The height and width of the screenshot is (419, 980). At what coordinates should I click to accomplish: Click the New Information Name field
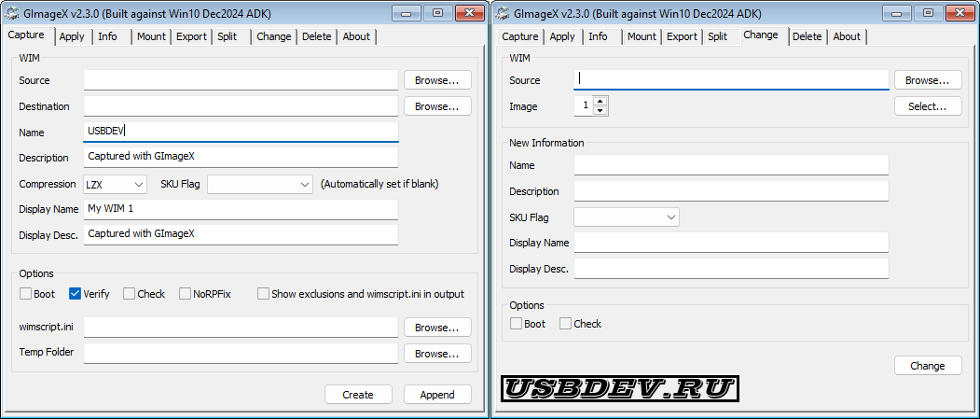coord(731,165)
